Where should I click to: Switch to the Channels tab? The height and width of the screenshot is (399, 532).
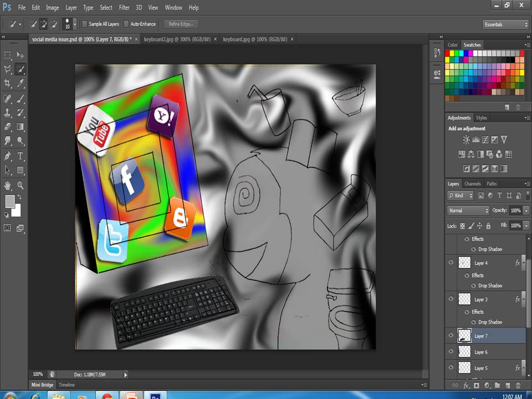473,184
